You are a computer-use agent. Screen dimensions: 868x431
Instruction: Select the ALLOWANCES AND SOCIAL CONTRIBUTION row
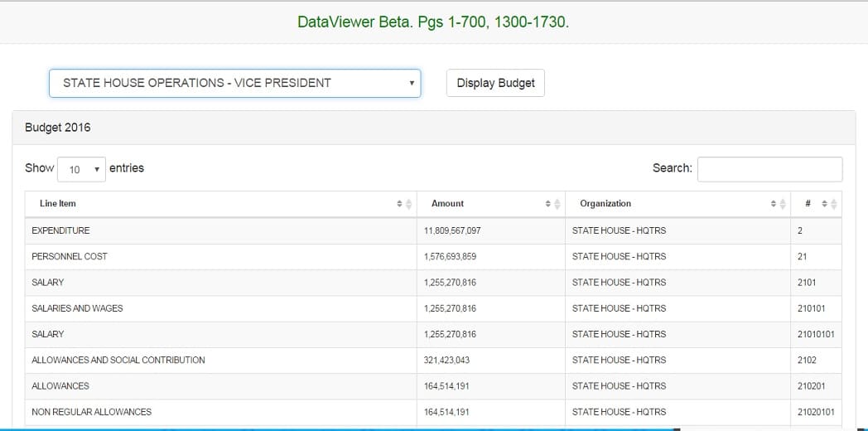pos(433,360)
